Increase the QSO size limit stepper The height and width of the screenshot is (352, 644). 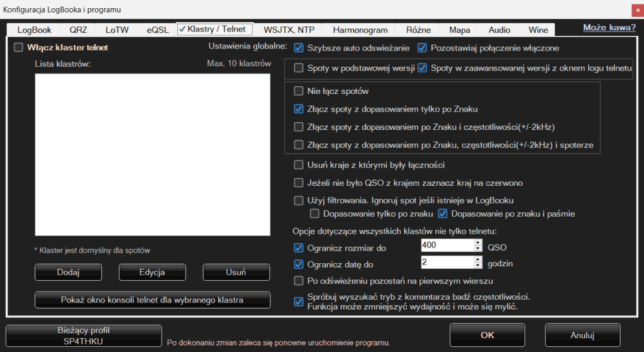[478, 241]
